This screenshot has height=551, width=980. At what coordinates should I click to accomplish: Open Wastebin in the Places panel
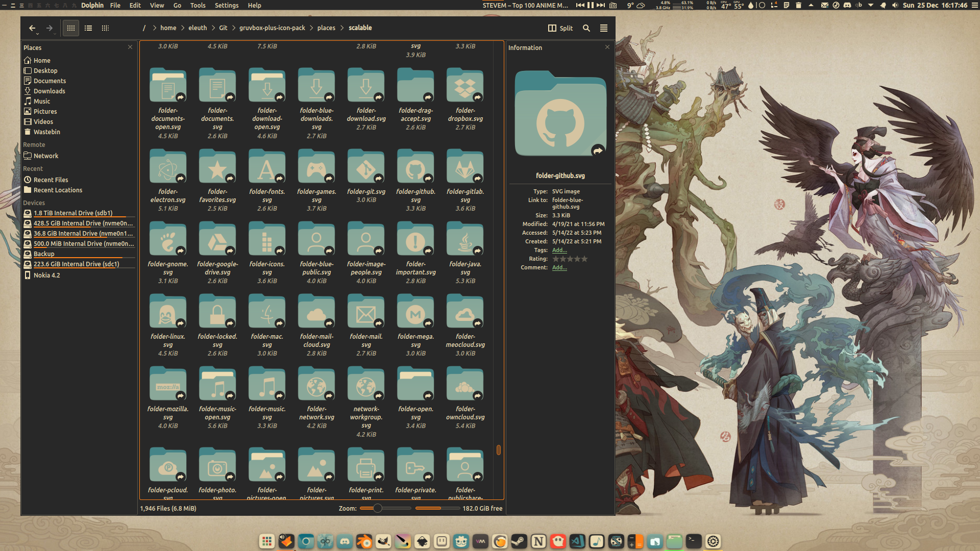[46, 132]
